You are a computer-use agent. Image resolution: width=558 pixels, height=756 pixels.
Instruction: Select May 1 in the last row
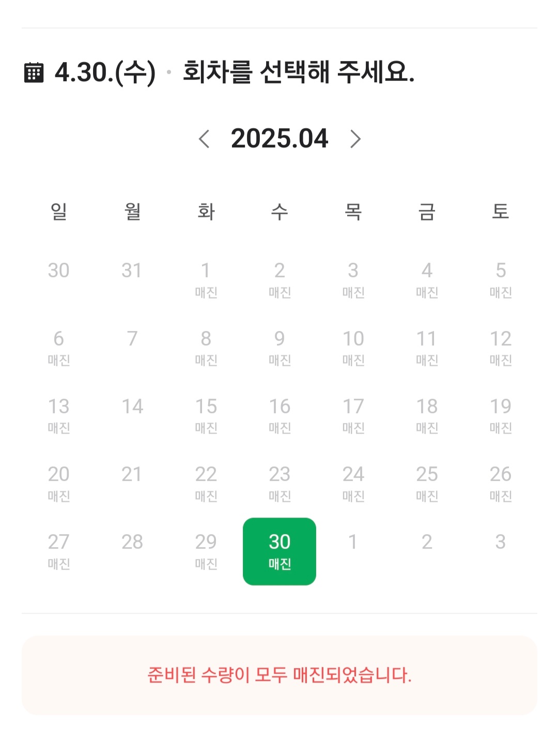[x=353, y=542]
